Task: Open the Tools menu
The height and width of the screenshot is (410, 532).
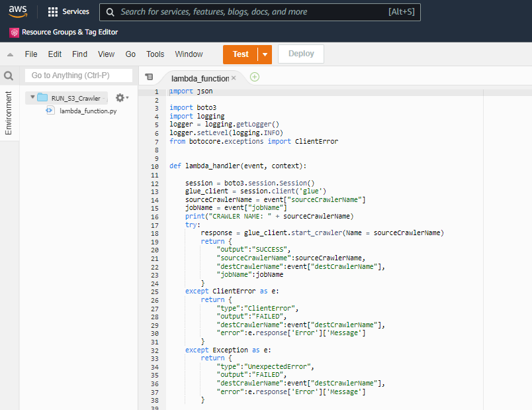Action: click(x=155, y=54)
